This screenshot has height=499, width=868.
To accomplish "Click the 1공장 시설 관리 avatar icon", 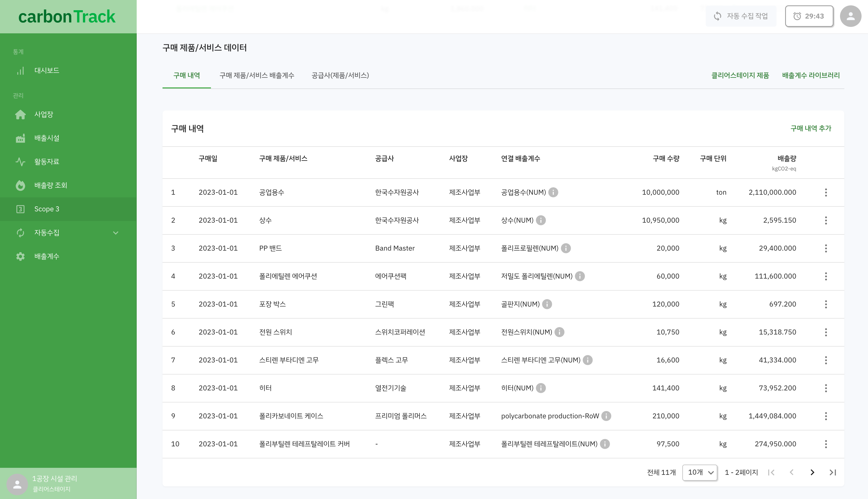I will [17, 484].
